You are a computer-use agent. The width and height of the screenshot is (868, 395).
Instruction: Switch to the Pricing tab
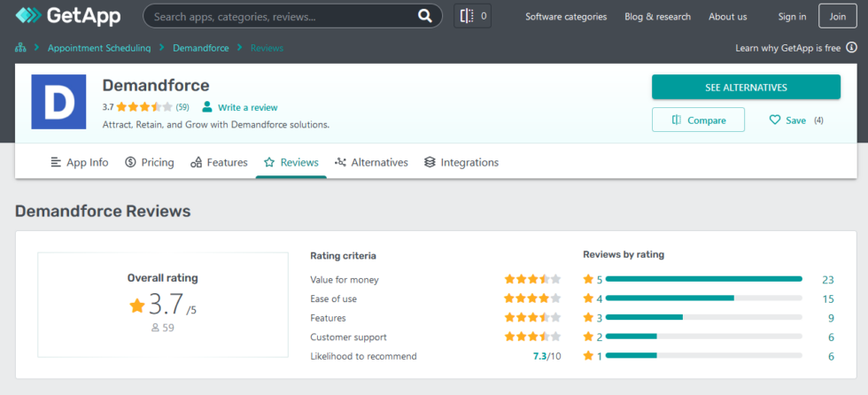[149, 162]
